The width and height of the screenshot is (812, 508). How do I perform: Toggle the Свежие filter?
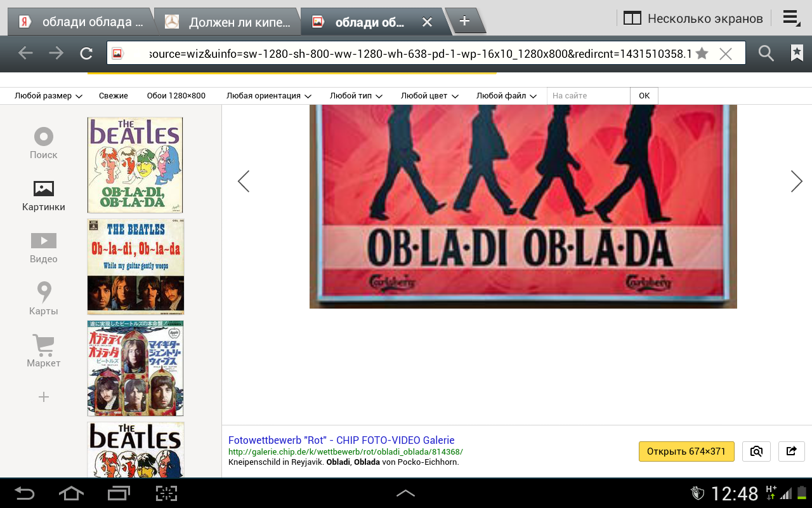click(114, 96)
